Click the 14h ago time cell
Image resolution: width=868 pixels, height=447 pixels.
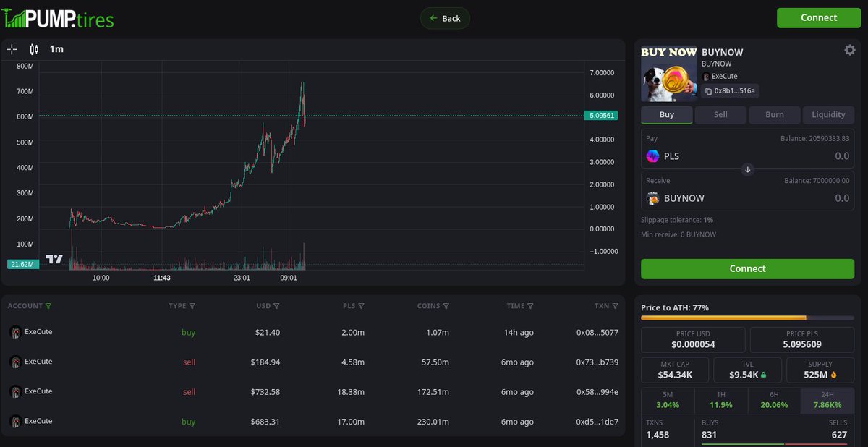(x=520, y=333)
